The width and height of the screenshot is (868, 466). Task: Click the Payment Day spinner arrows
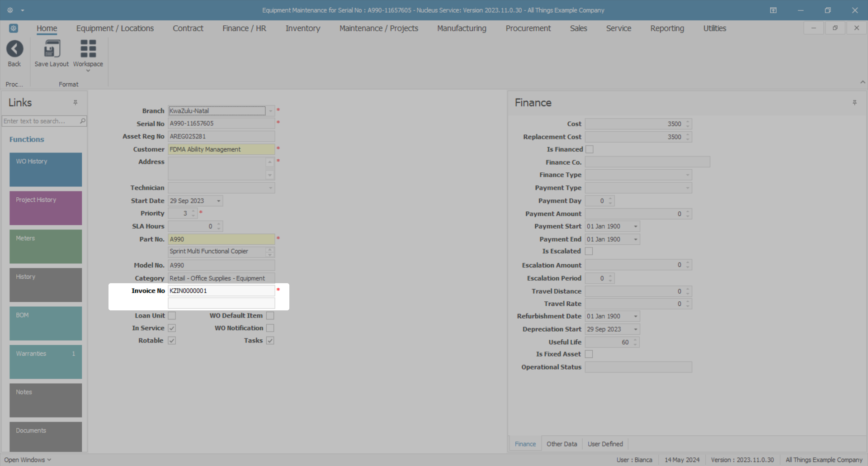coord(610,201)
